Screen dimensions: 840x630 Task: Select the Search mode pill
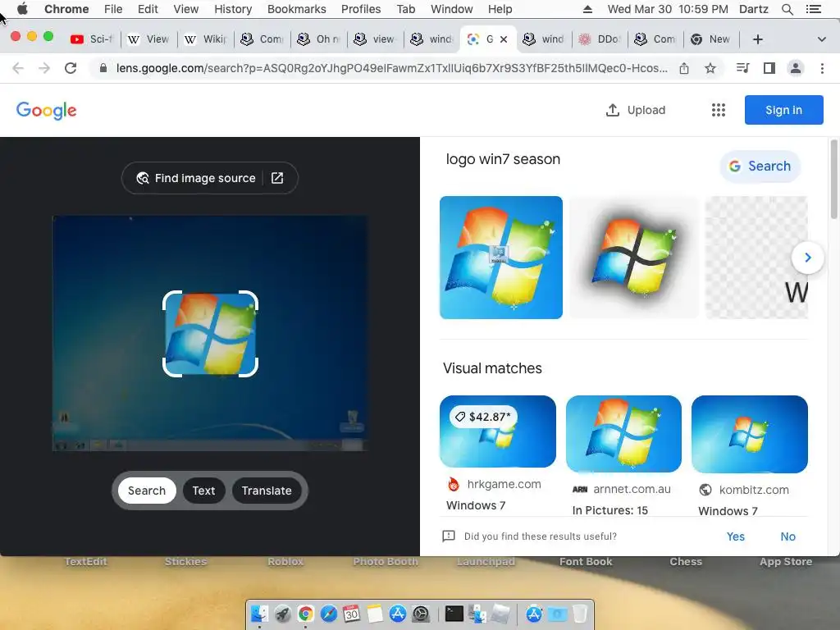click(147, 491)
